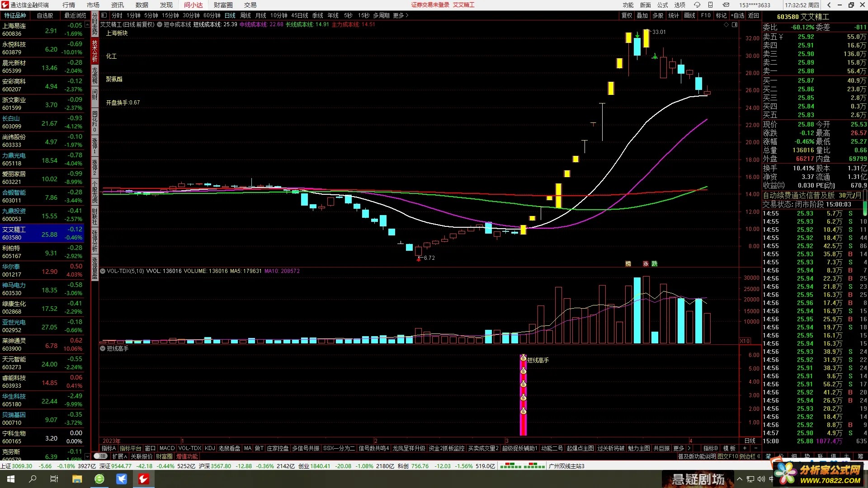Click the small square icon before 分时 tab
The image size is (868, 488).
104,15
